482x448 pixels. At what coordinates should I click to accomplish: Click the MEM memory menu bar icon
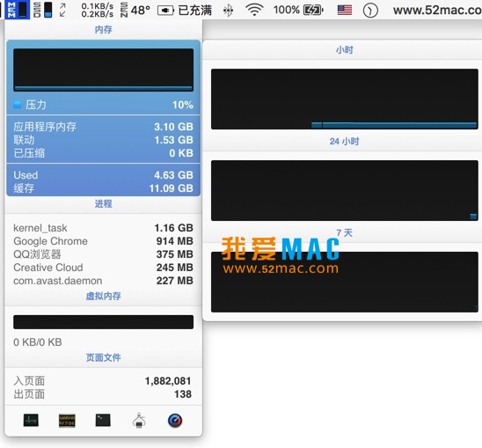pyautogui.click(x=18, y=10)
